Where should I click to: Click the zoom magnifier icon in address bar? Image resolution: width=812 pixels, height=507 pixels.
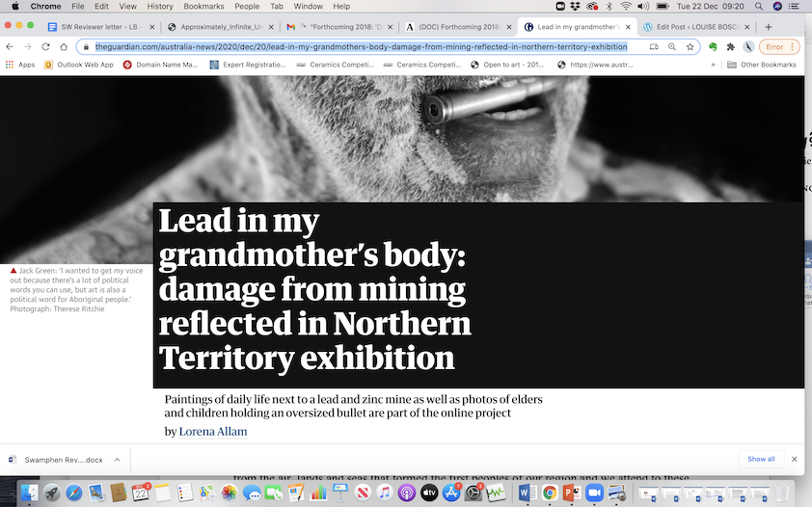[671, 46]
